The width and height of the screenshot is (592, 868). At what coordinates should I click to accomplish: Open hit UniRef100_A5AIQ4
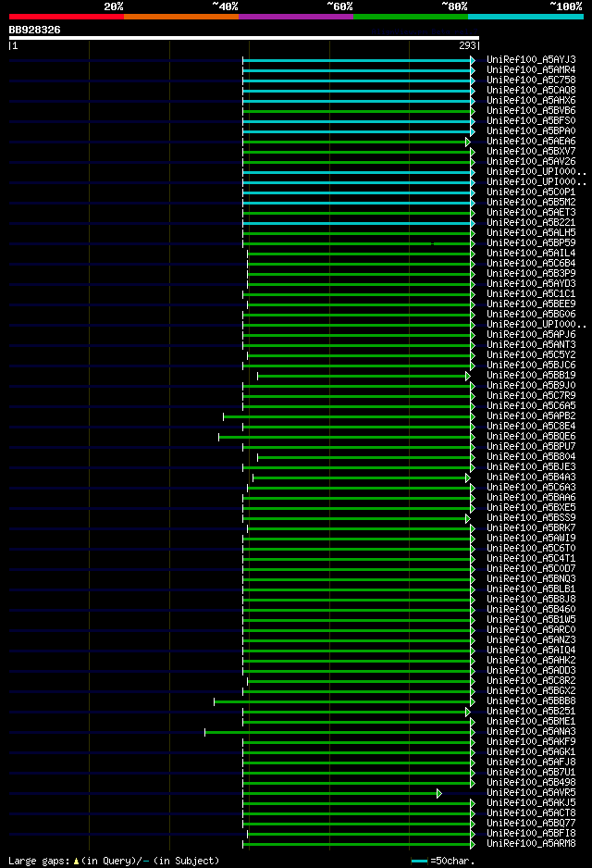point(531,650)
